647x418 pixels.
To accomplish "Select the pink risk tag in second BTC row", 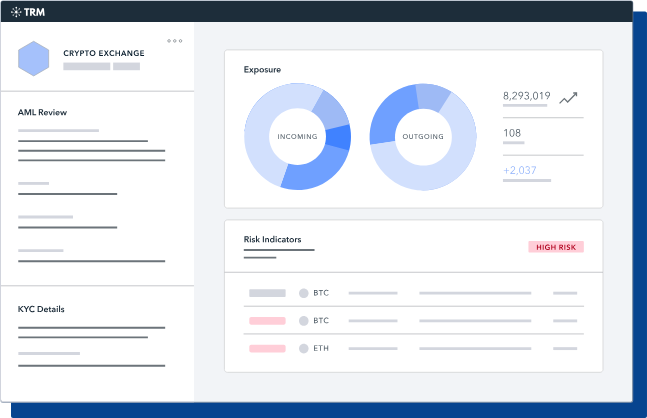I will (x=267, y=321).
